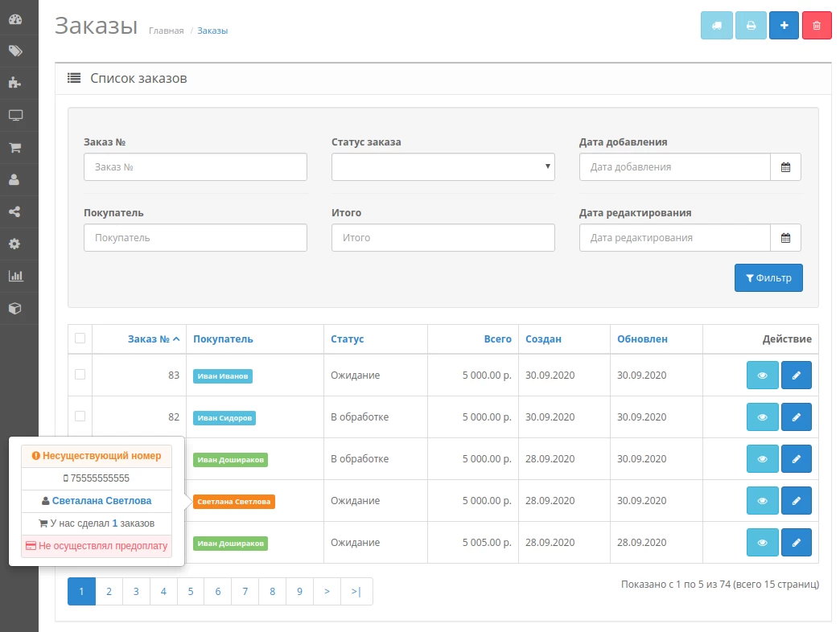Edit order 83 with pencil button
840x632 pixels.
click(796, 376)
